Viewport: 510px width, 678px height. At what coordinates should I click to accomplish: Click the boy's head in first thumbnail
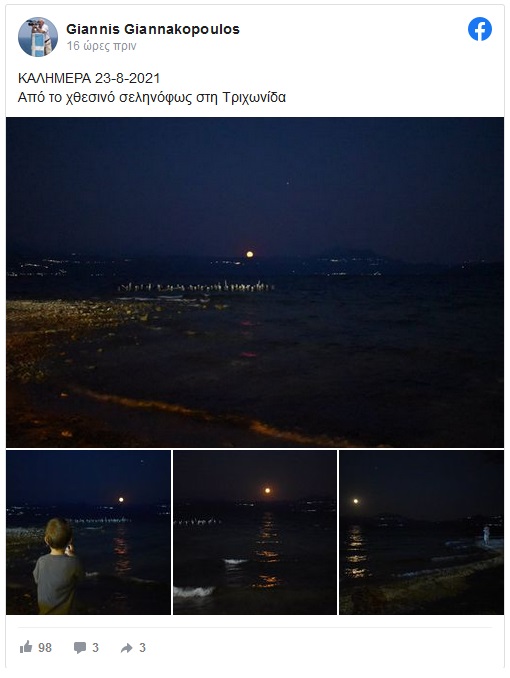[x=58, y=533]
